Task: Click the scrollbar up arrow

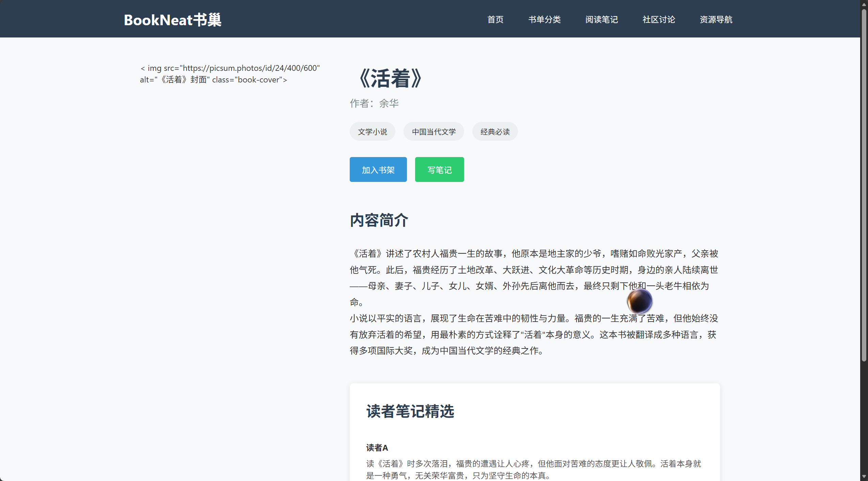Action: 864,4
